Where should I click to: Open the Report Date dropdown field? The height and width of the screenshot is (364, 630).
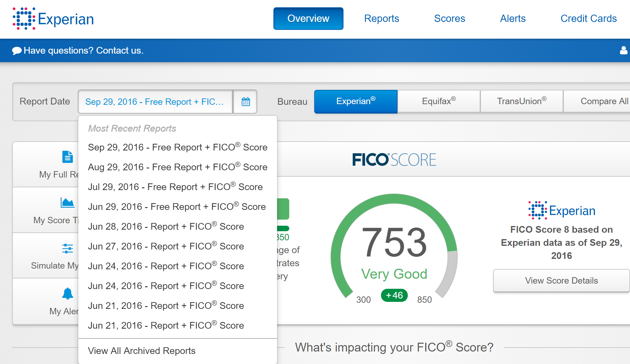[x=155, y=102]
